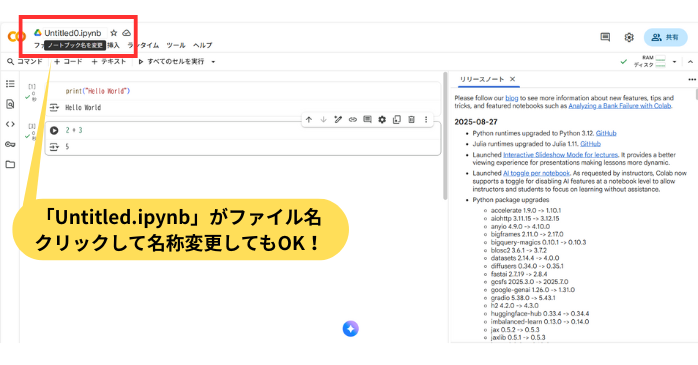The height and width of the screenshot is (365, 698).
Task: Open the AI toggle per notebook link
Action: (536, 173)
